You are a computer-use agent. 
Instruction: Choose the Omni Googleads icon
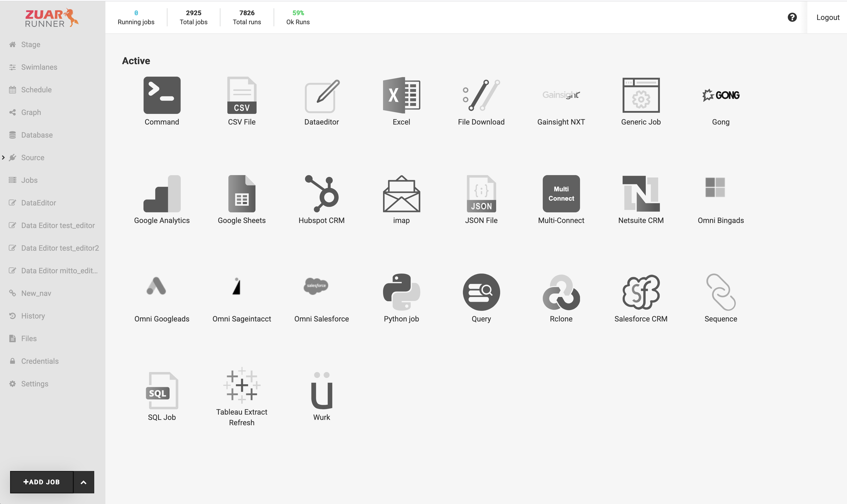(156, 286)
